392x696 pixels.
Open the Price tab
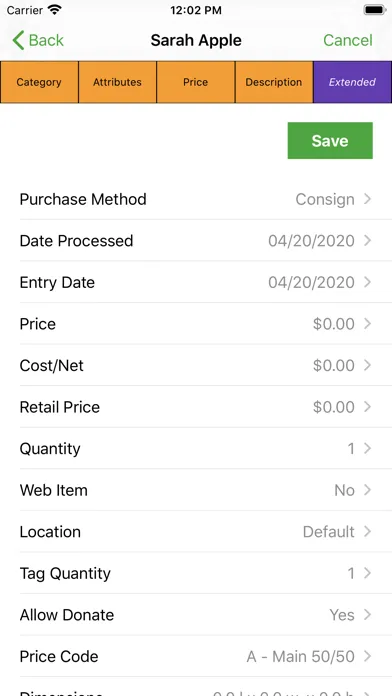pos(196,82)
